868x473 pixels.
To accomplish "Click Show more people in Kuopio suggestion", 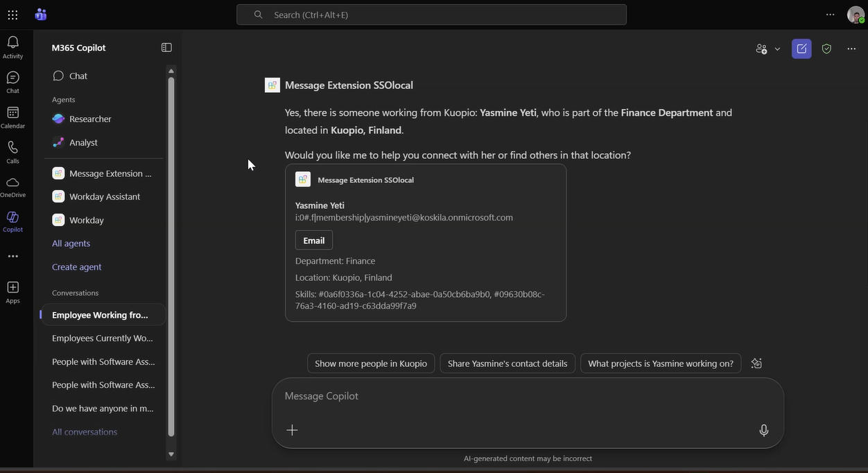I will click(371, 363).
